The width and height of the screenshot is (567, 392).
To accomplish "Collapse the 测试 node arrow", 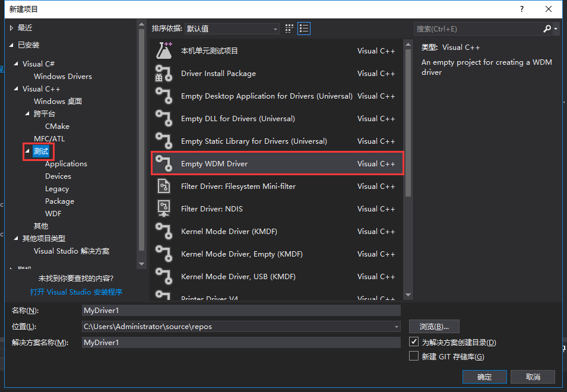I will tap(27, 151).
